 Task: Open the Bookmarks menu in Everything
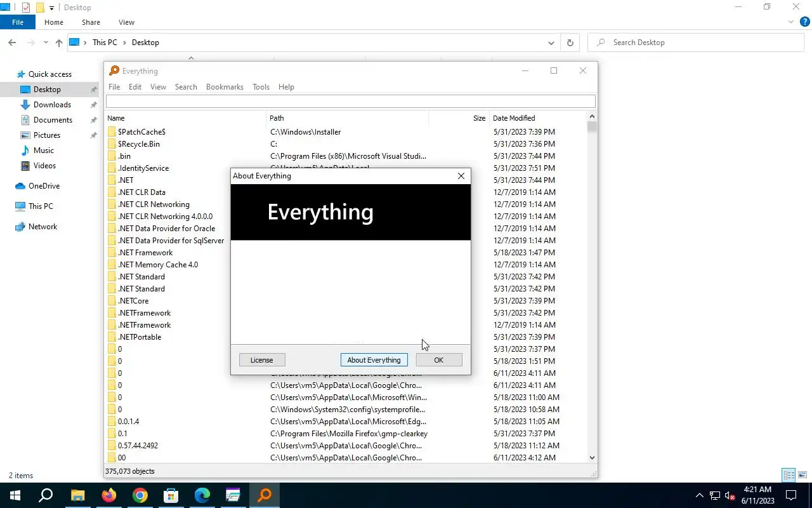pyautogui.click(x=225, y=87)
